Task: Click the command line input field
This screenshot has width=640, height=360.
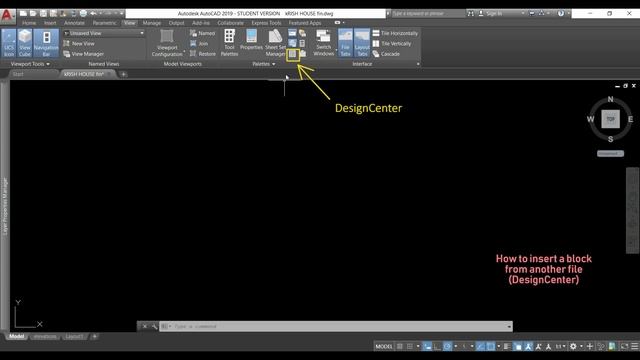Action: [x=336, y=327]
